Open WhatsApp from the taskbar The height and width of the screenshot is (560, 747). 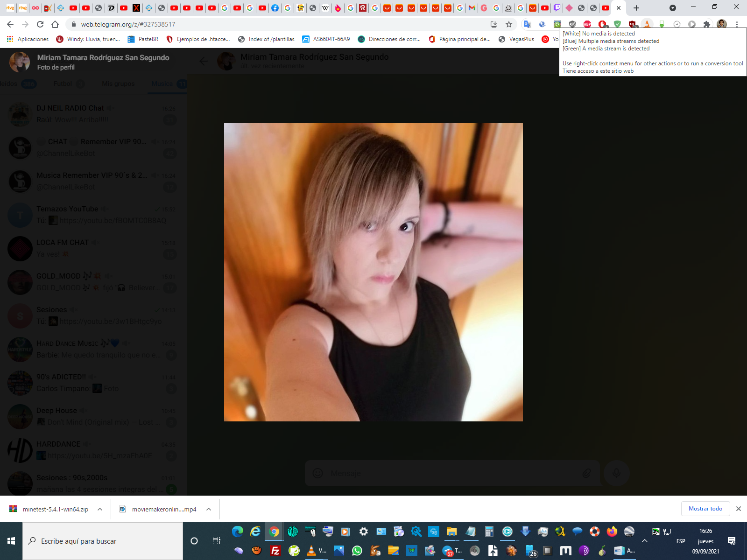tap(357, 551)
